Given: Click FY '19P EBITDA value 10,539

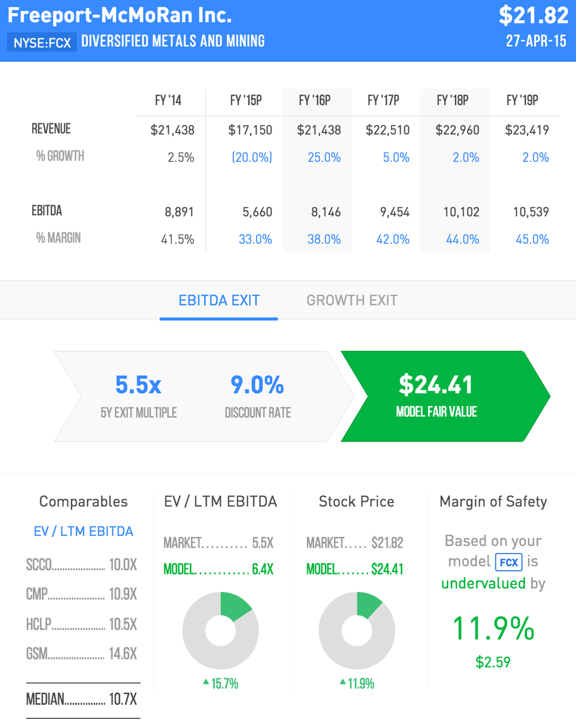Looking at the screenshot, I should click(x=530, y=212).
